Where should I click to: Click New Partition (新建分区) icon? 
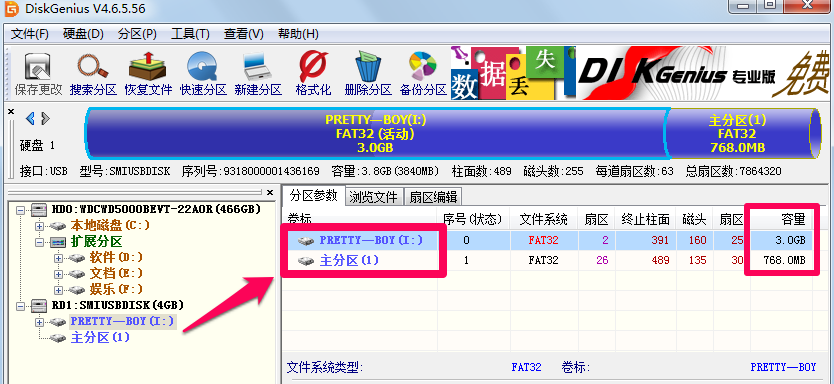point(258,73)
